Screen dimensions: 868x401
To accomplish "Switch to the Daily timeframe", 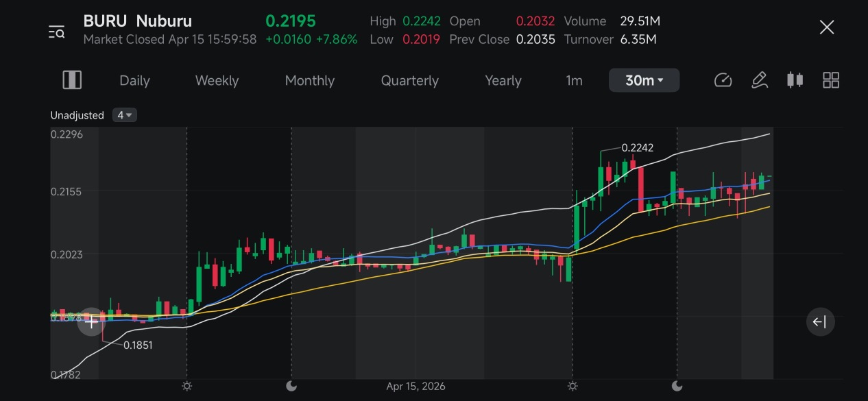I will click(134, 80).
